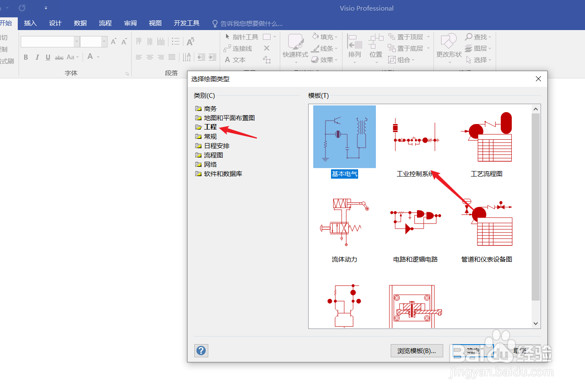Align text right in paragraph group
This screenshot has height=392, width=585.
[x=161, y=57]
